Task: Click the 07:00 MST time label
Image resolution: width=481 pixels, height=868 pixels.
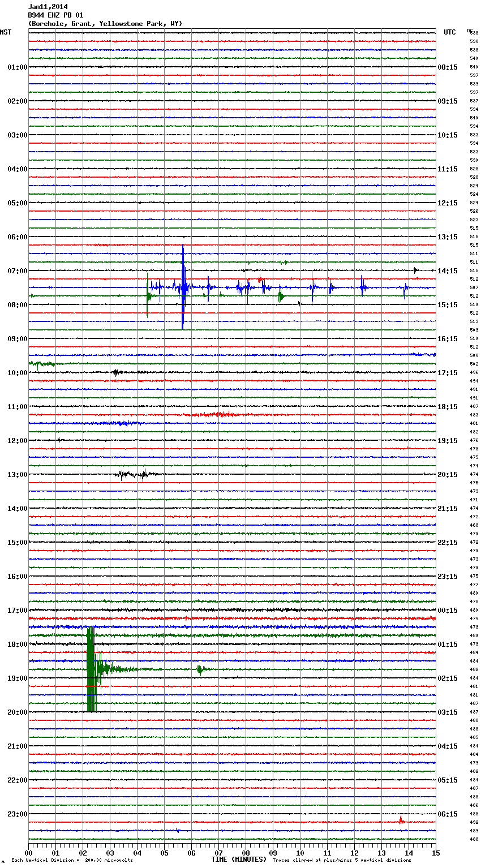Action: click(17, 271)
